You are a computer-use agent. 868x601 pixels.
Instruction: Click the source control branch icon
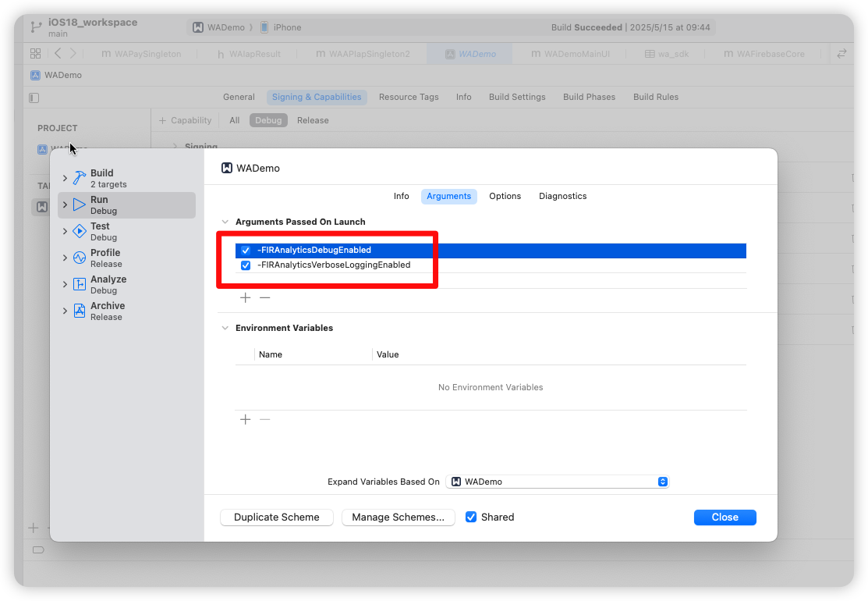pyautogui.click(x=36, y=27)
